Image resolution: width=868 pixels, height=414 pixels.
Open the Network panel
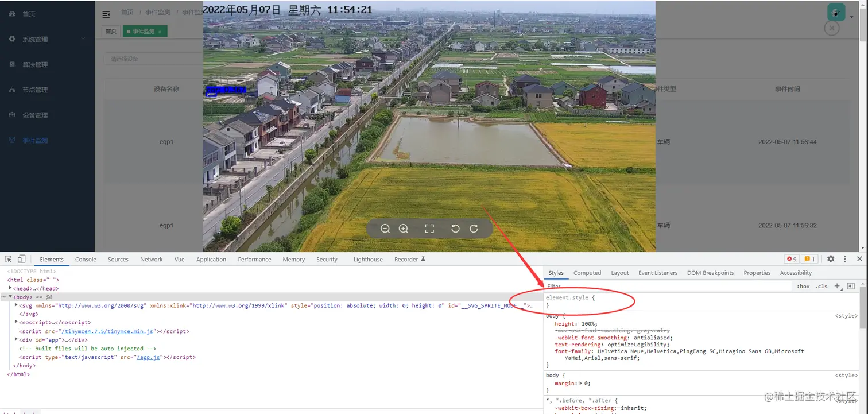tap(152, 260)
